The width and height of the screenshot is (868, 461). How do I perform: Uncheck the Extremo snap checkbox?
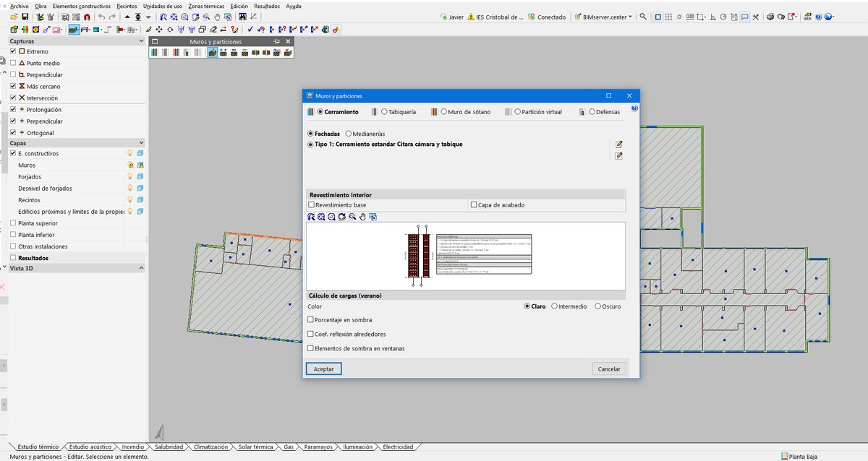13,51
